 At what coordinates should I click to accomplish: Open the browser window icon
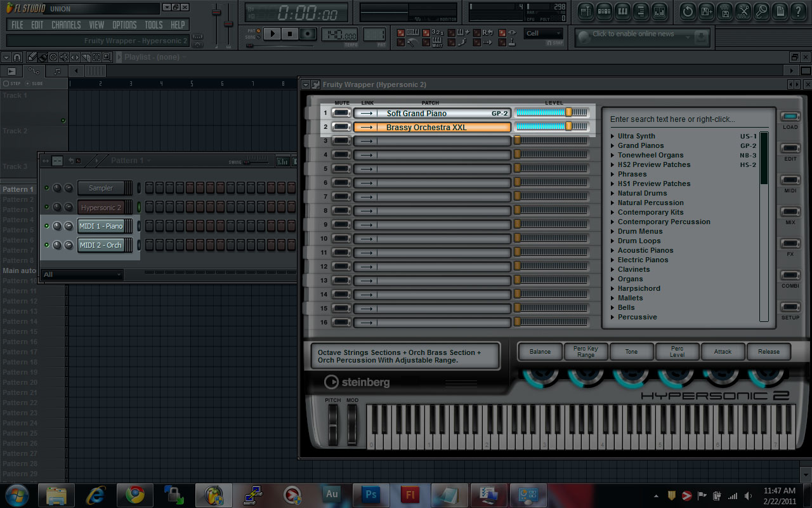[641, 11]
